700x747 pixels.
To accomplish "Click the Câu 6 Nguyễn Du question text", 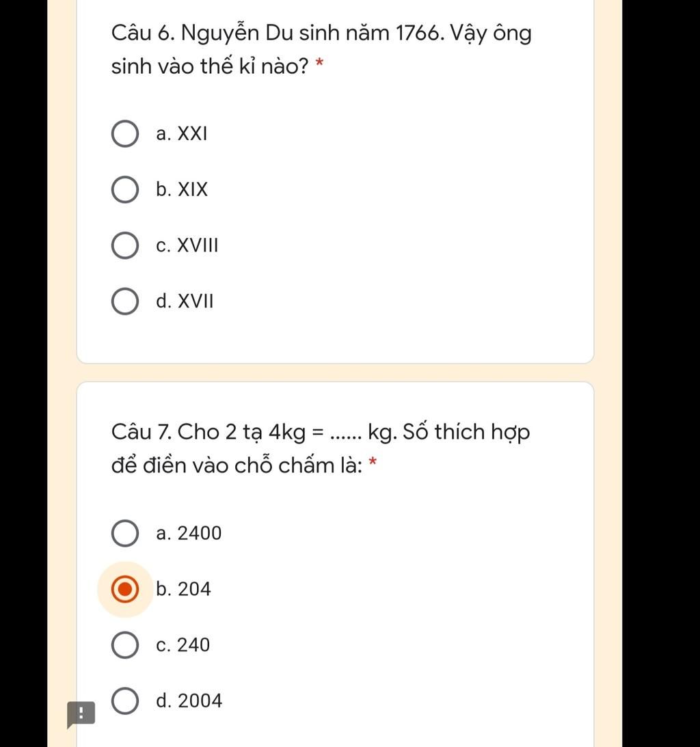I will coord(321,49).
